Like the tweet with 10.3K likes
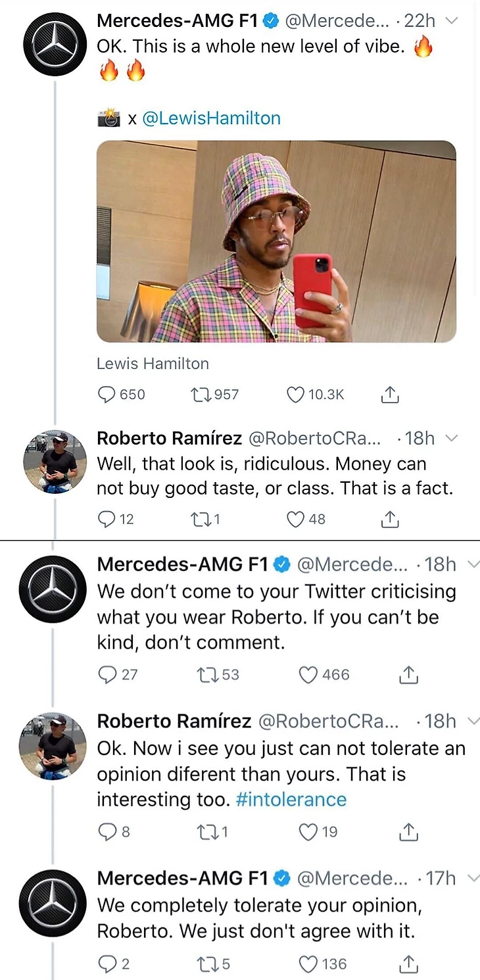The height and width of the screenshot is (980, 480). 296,395
